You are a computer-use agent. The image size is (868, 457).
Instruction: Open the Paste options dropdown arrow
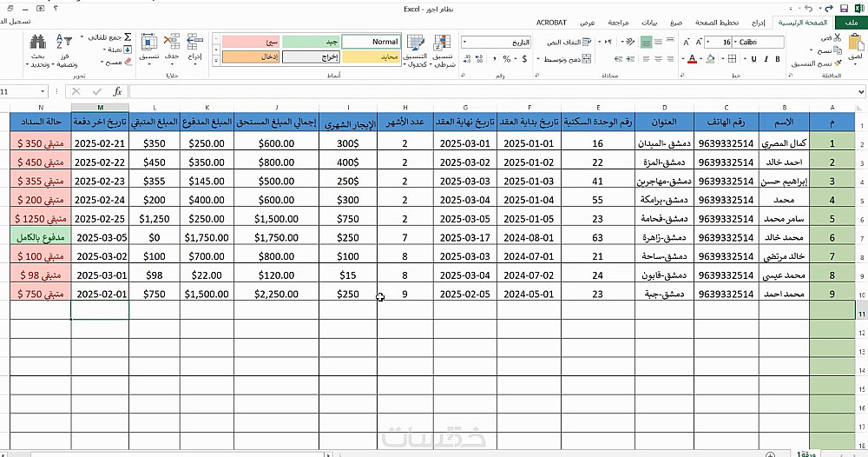coord(856,63)
